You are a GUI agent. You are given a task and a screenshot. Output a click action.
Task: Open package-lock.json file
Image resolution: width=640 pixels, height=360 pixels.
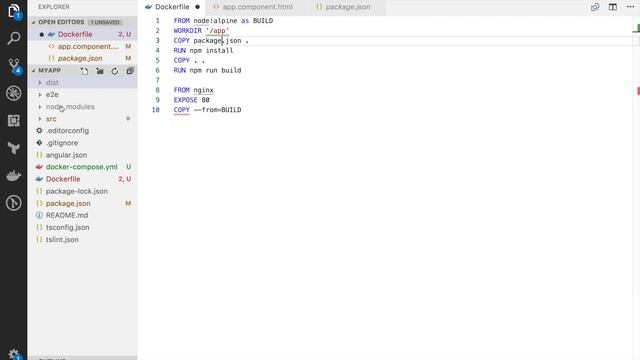click(x=83, y=191)
